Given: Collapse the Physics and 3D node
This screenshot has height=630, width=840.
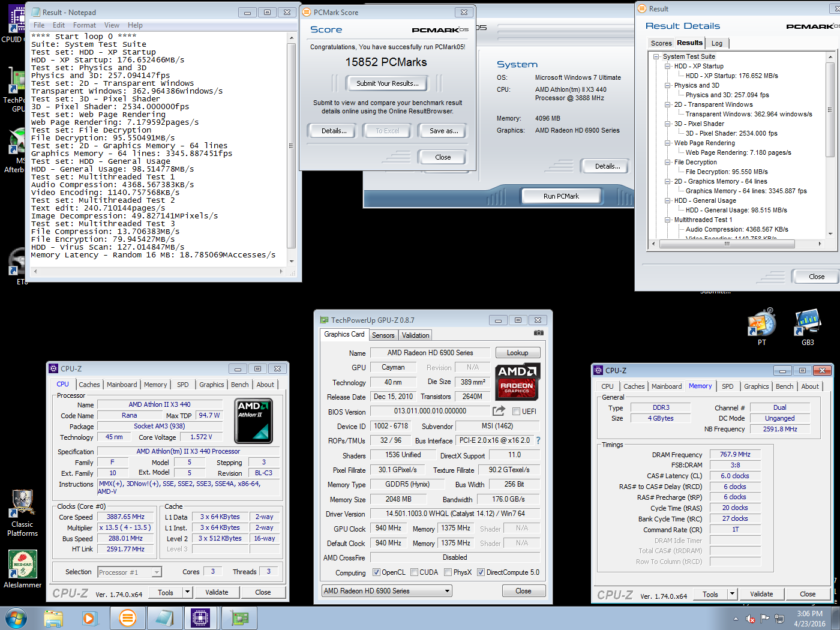Looking at the screenshot, I should click(x=667, y=86).
